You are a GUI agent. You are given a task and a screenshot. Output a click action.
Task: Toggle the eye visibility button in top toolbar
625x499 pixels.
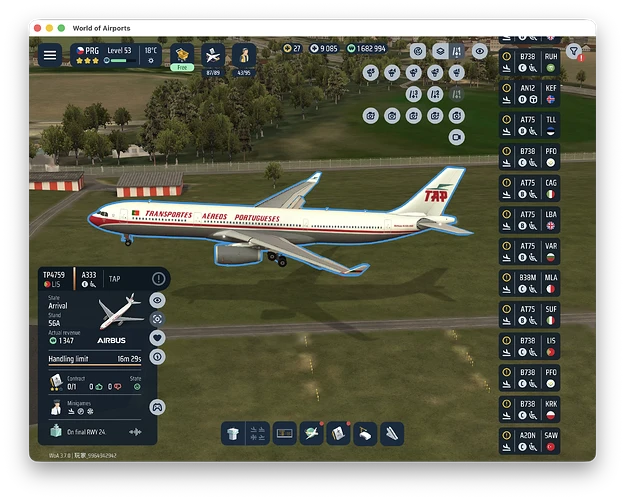480,51
